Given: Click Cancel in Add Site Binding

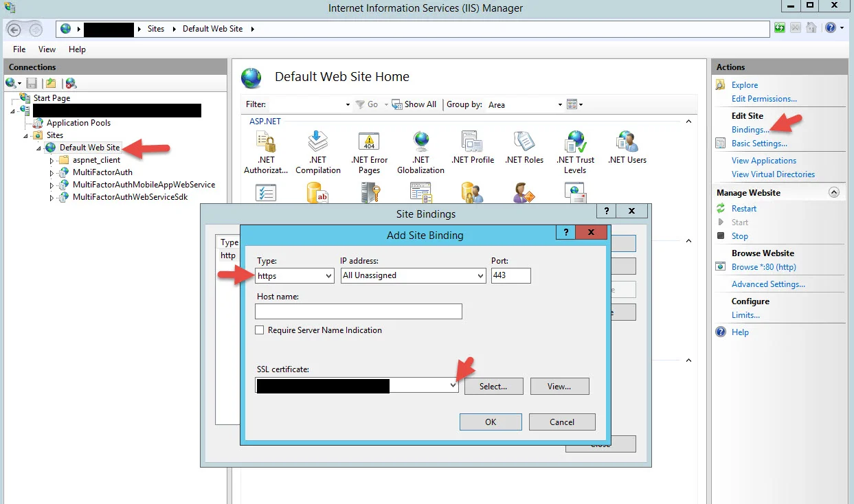Looking at the screenshot, I should tap(562, 422).
